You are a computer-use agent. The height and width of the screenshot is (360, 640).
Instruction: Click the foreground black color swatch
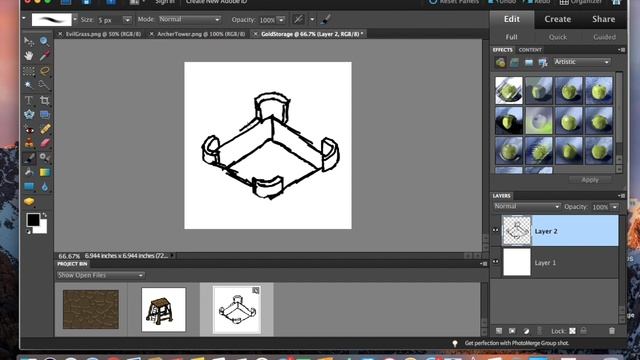coord(33,220)
